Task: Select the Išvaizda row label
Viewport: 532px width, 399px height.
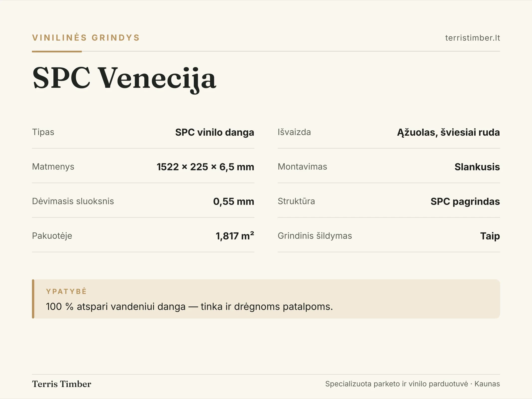Action: click(x=294, y=132)
